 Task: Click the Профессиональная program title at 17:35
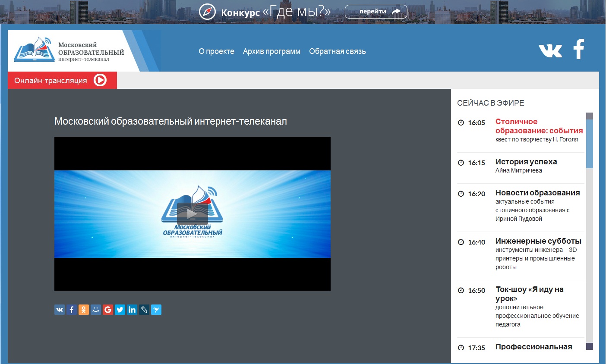(x=534, y=347)
